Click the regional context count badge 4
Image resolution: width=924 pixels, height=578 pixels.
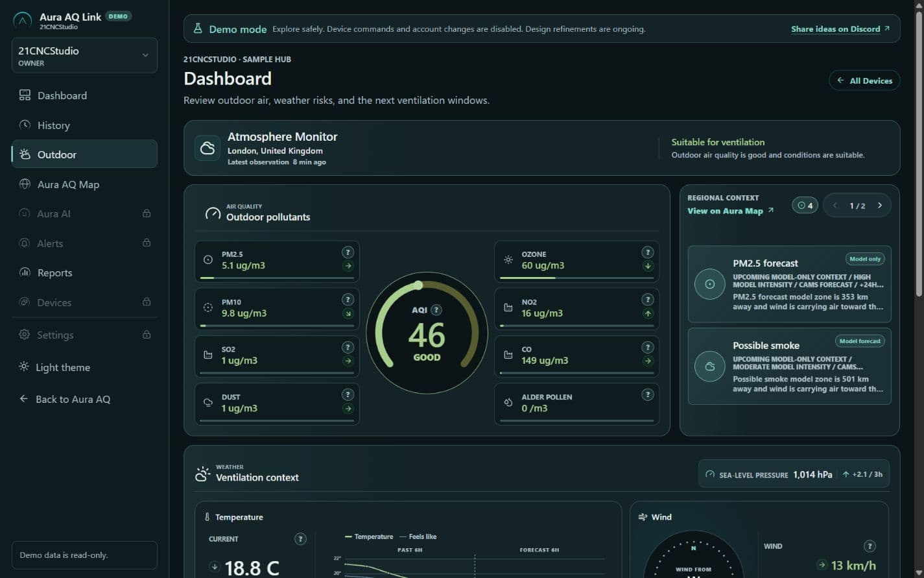click(x=805, y=206)
